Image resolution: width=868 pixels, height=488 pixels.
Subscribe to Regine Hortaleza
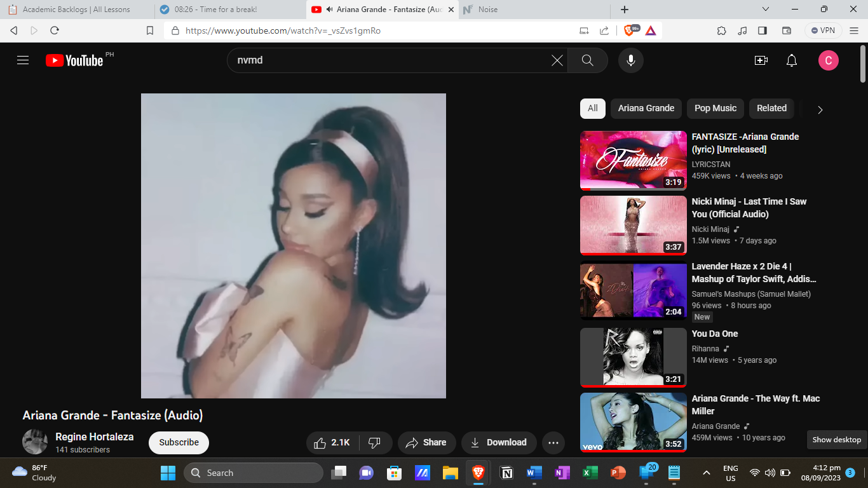pyautogui.click(x=179, y=442)
